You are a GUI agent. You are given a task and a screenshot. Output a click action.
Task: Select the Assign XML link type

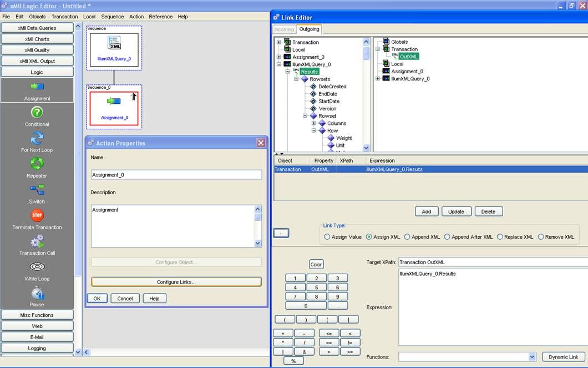(369, 236)
